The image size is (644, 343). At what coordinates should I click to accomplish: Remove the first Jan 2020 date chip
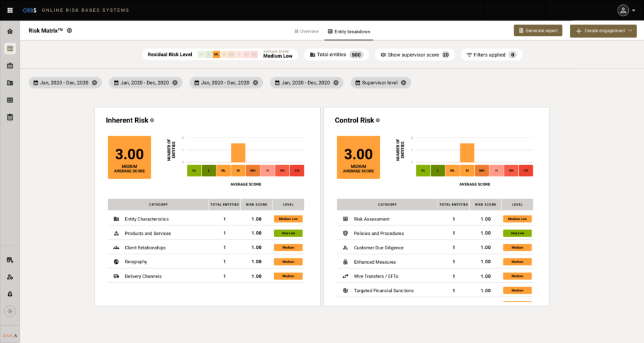click(x=94, y=82)
